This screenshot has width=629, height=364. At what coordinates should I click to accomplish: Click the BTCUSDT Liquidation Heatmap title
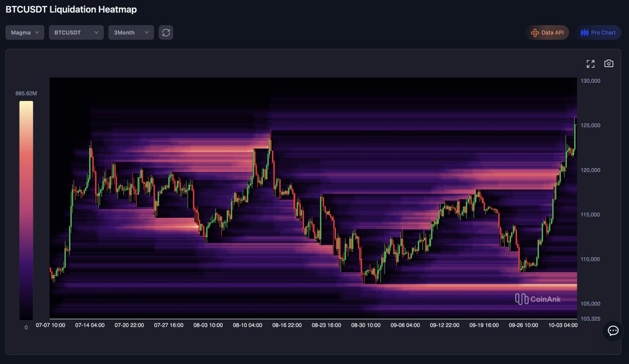[x=71, y=9]
